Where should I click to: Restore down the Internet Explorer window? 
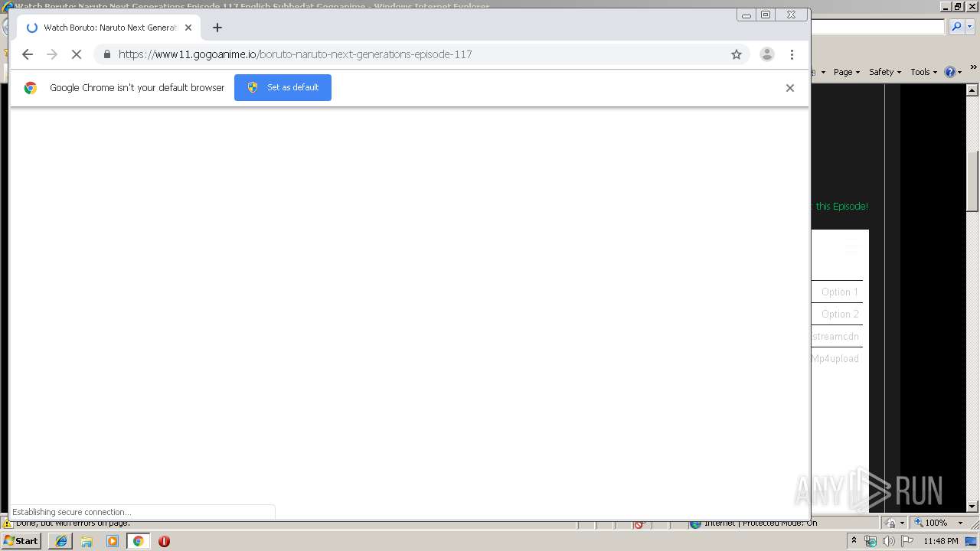(959, 6)
